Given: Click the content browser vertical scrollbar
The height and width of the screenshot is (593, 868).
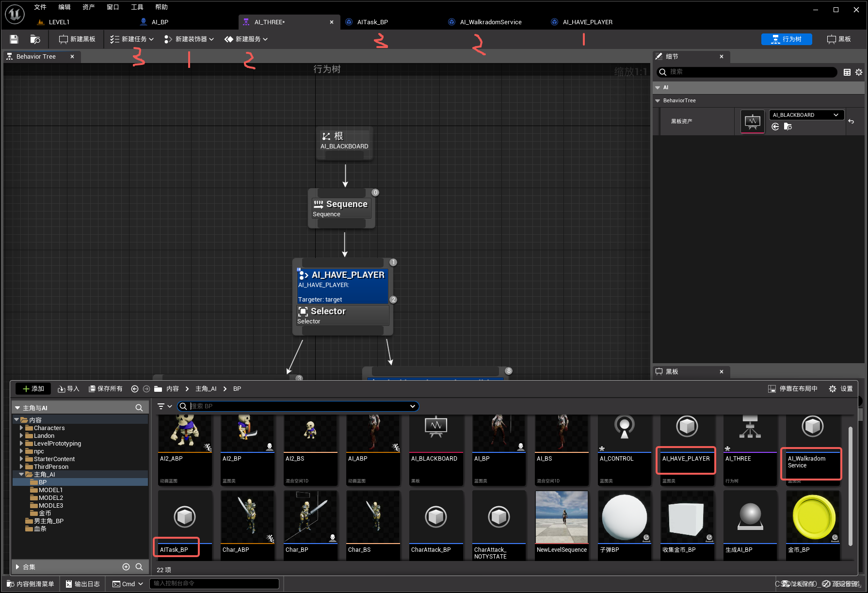Looking at the screenshot, I should [x=850, y=485].
